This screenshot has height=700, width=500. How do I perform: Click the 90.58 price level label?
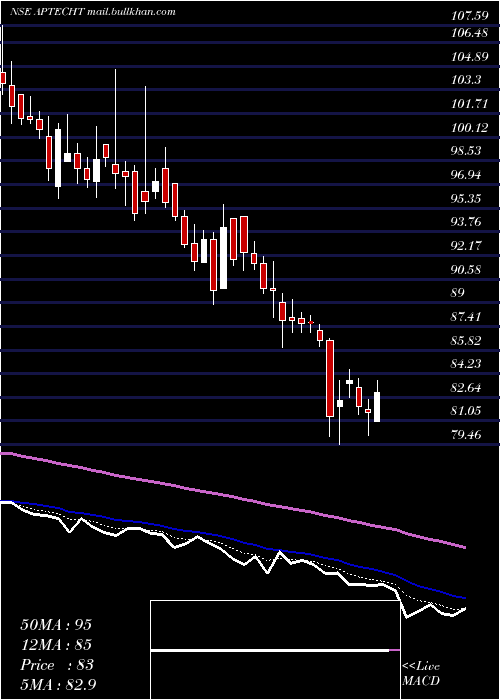point(467,269)
